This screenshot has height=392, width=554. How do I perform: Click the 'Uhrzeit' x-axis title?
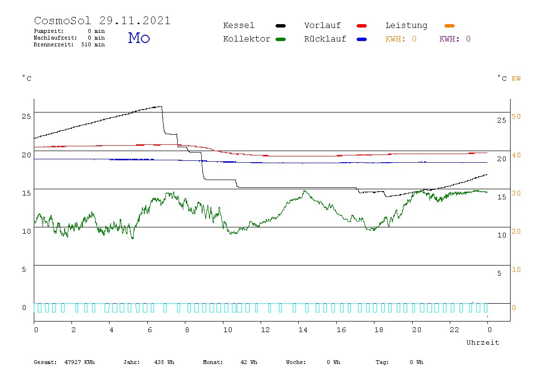pos(483,342)
